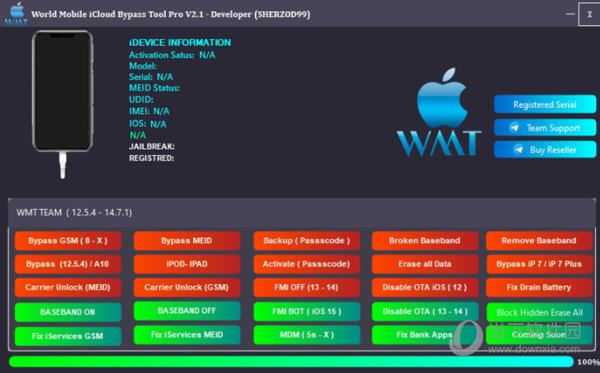600x373 pixels.
Task: Click the IOS: N/A line
Action: click(148, 124)
